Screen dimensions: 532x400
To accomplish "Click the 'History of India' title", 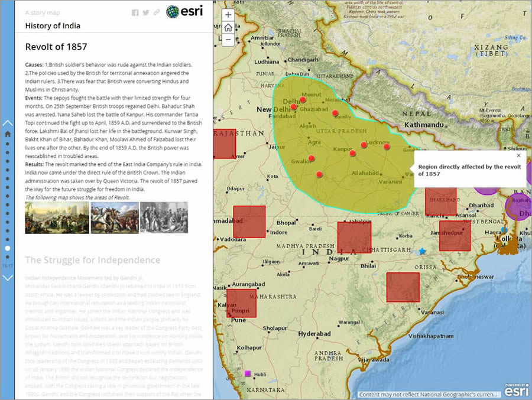I will tap(53, 26).
